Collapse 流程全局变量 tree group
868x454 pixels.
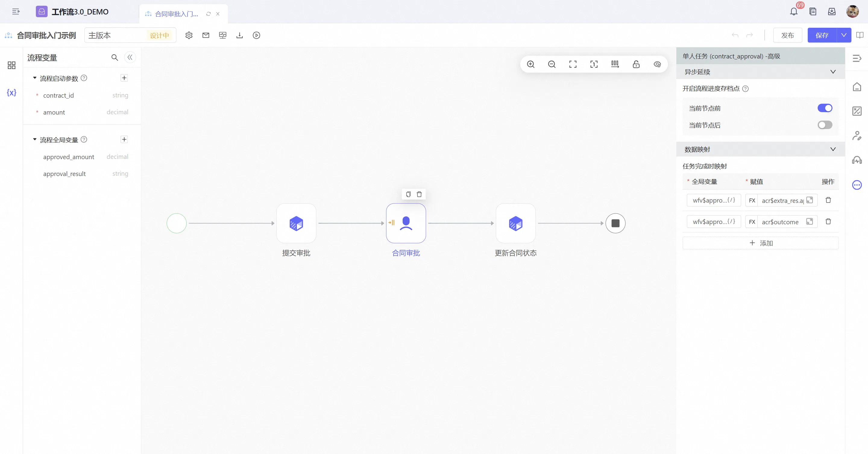[x=35, y=140]
